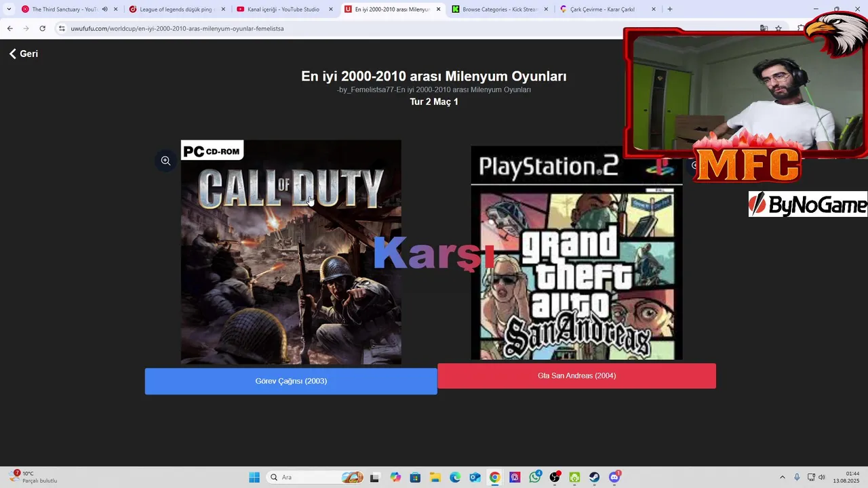This screenshot has height=488, width=868.
Task: Vote for Gta San Andreas (2004)
Action: click(x=576, y=375)
